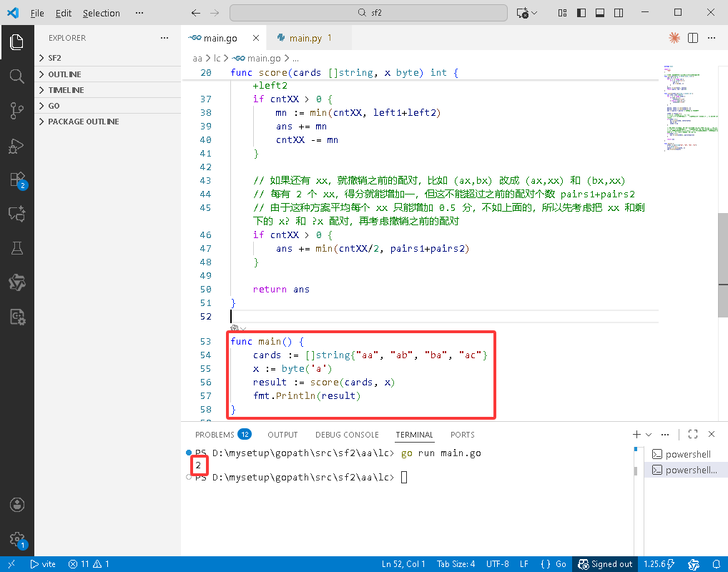Screen dimensions: 728x572
Task: Open the Search view in activity bar
Action: tap(16, 76)
